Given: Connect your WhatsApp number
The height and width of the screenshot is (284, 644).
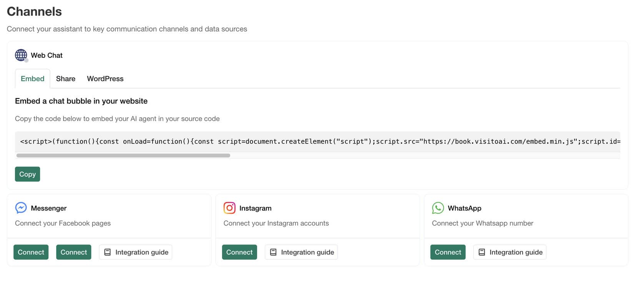Looking at the screenshot, I should pos(448,252).
